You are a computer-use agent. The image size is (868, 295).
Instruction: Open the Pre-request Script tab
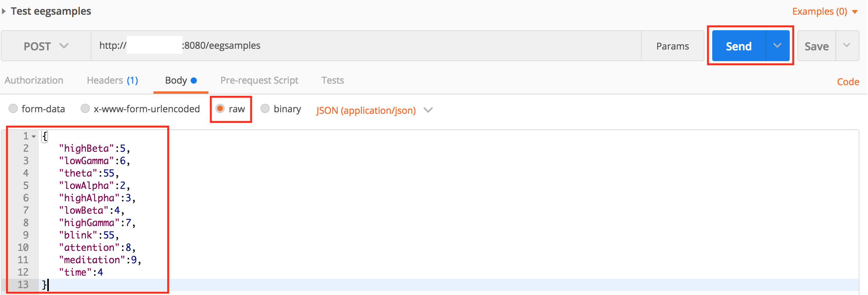click(259, 80)
